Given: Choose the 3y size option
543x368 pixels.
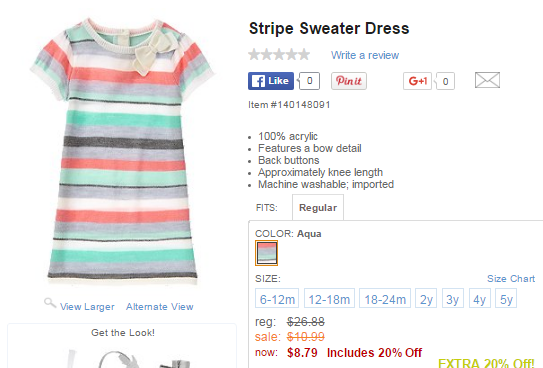Looking at the screenshot, I should [453, 298].
